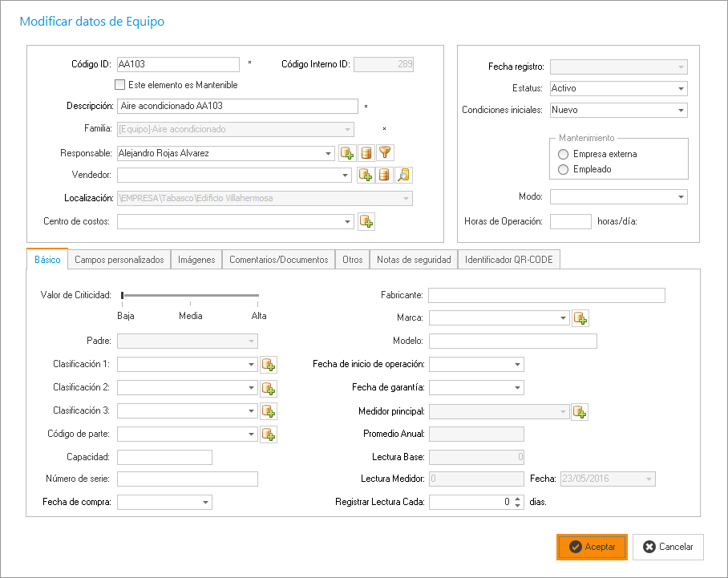Viewport: 728px width, 578px height.
Task: Click the add icon beside Código de parte
Action: point(269,435)
